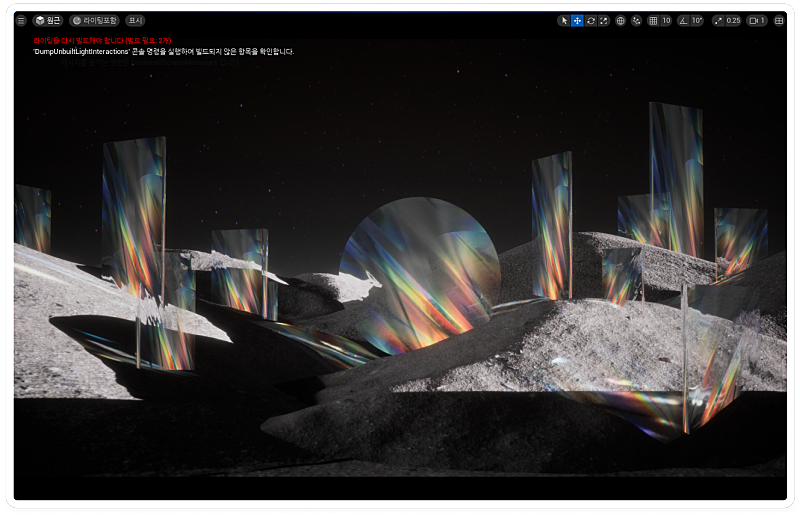Switch to the scale gizmo tool
Image resolution: width=800 pixels, height=515 pixels.
[x=603, y=20]
